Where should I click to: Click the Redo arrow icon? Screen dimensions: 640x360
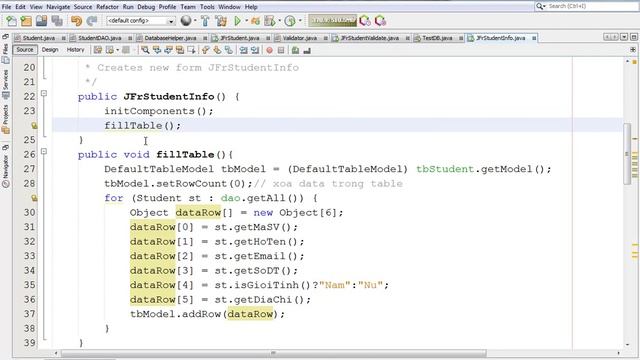coord(92,21)
